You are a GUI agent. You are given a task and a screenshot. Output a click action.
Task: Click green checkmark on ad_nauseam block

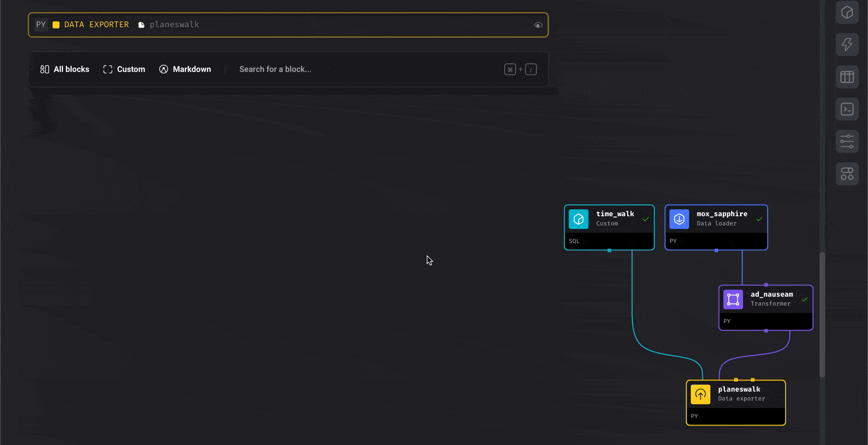(x=805, y=300)
